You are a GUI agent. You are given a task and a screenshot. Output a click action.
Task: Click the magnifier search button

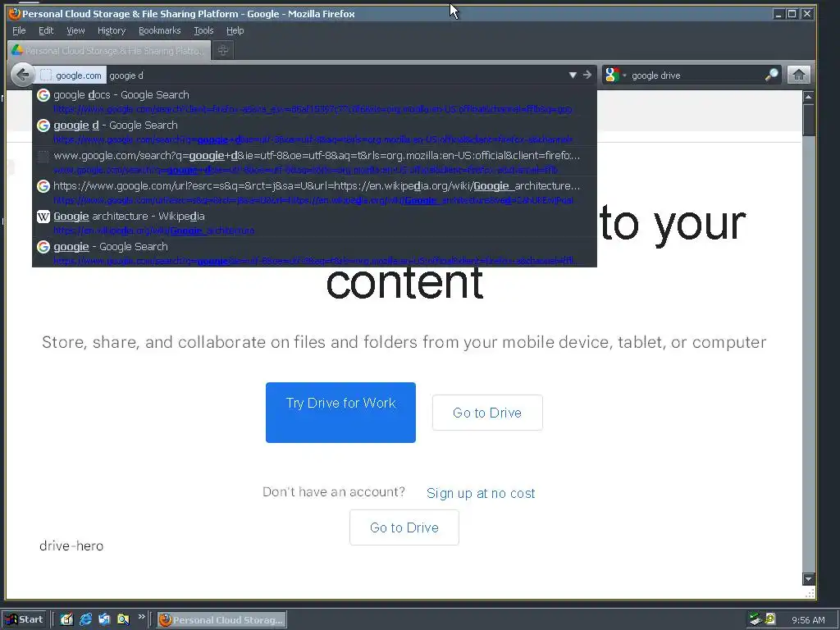click(x=771, y=75)
